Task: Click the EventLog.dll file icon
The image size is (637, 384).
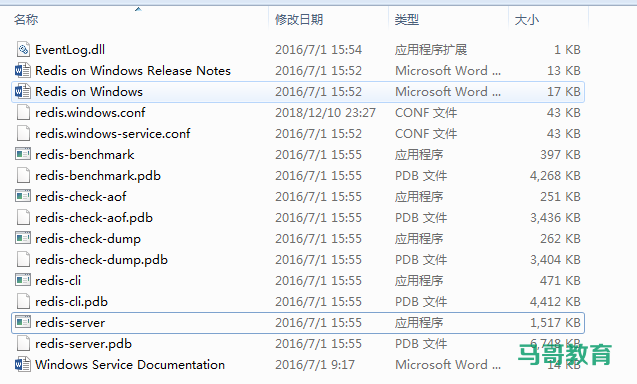Action: click(23, 50)
